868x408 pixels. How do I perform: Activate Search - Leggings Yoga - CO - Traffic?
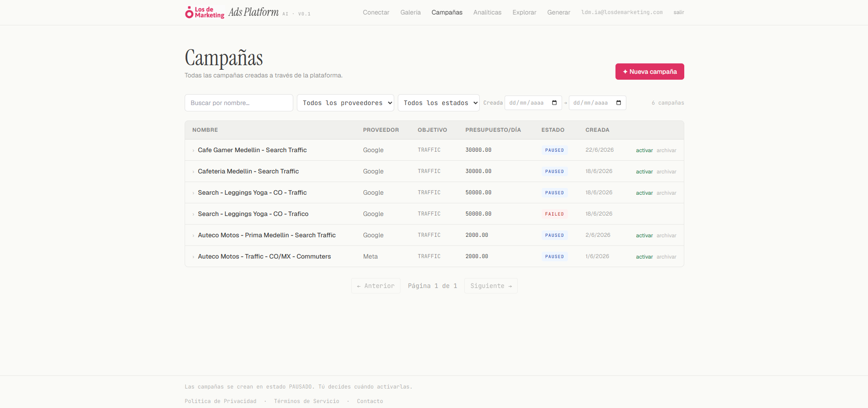point(644,193)
